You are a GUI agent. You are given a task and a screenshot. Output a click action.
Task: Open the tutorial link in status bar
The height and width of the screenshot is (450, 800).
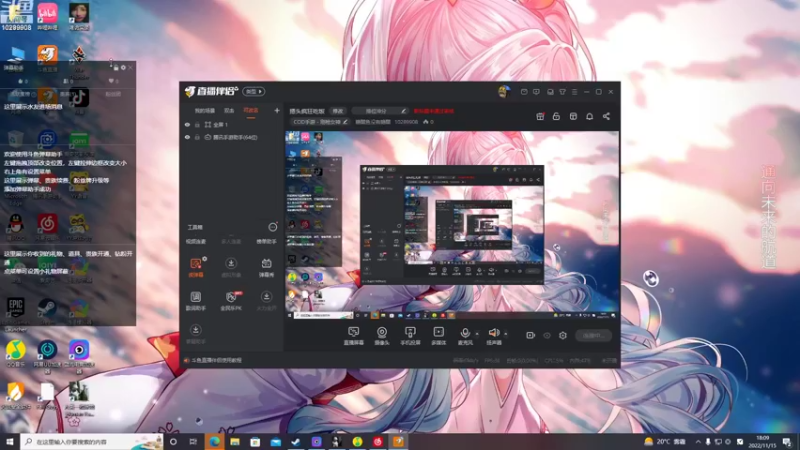click(216, 360)
